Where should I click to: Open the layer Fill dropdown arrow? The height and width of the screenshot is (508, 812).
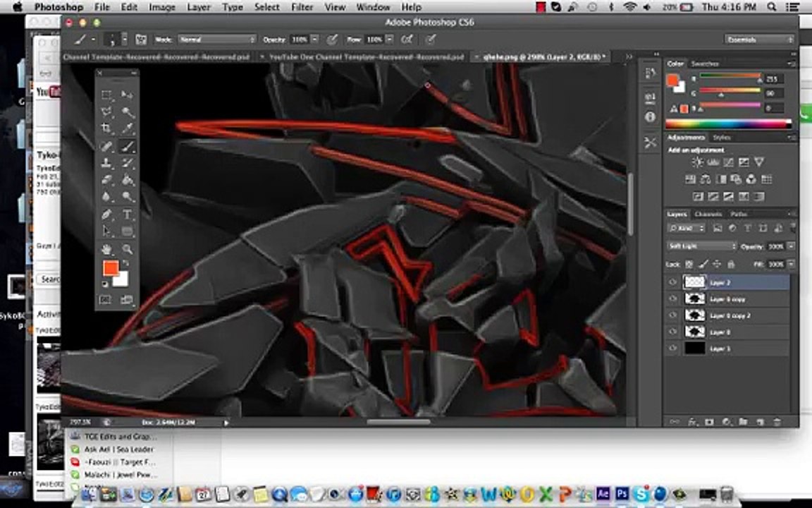(x=792, y=265)
